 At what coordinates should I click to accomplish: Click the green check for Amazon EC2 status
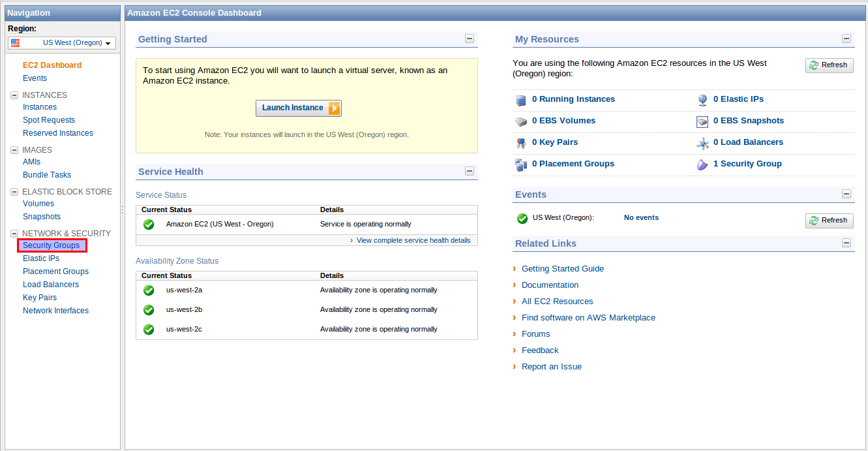point(149,225)
